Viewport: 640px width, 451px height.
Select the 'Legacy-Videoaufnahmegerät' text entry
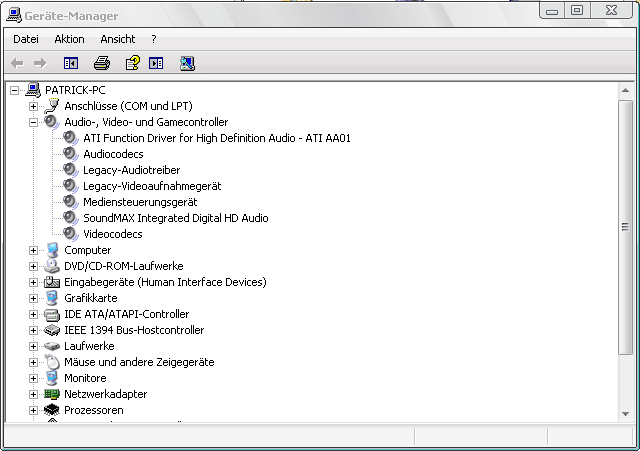[x=152, y=186]
